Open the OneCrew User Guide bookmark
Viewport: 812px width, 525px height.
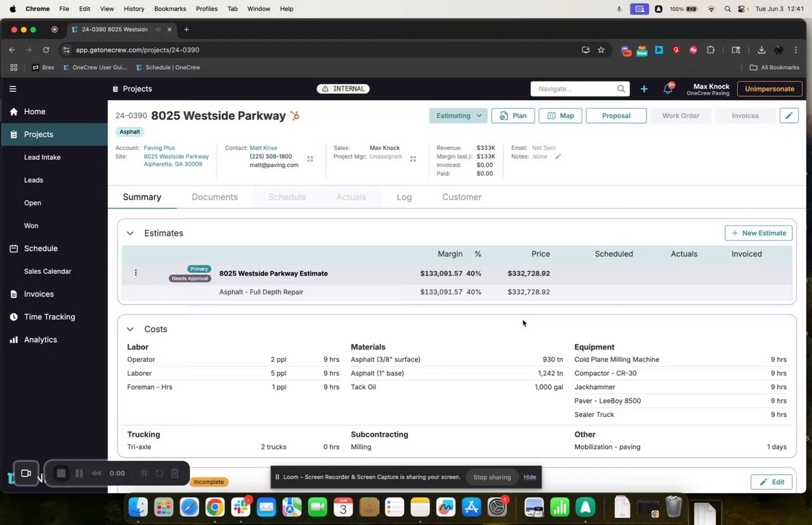coord(95,67)
